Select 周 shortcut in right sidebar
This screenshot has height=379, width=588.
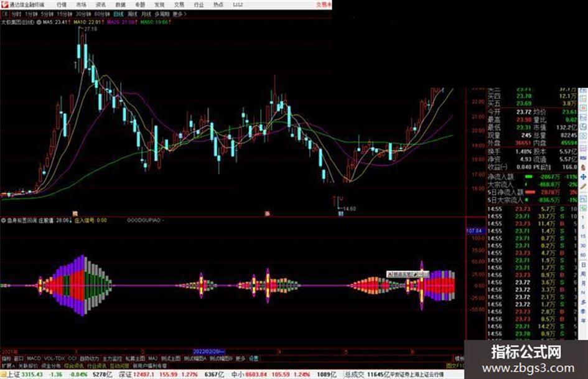coord(584,274)
